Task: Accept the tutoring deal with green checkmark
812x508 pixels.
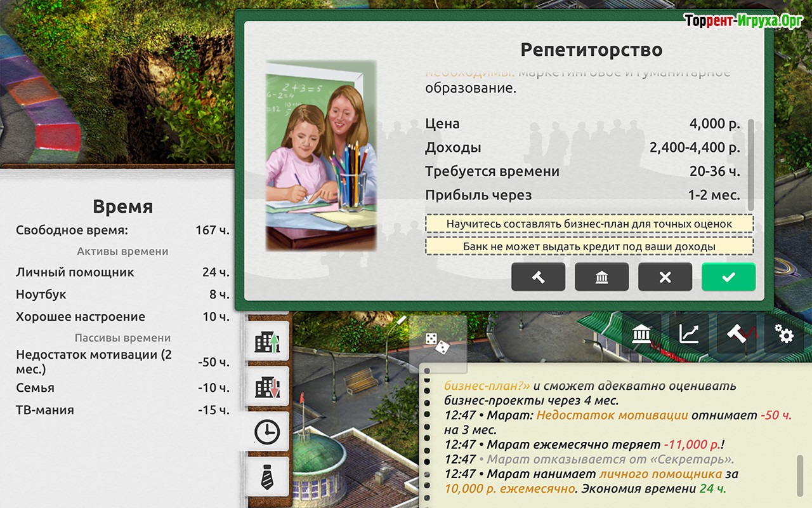Action: (728, 277)
